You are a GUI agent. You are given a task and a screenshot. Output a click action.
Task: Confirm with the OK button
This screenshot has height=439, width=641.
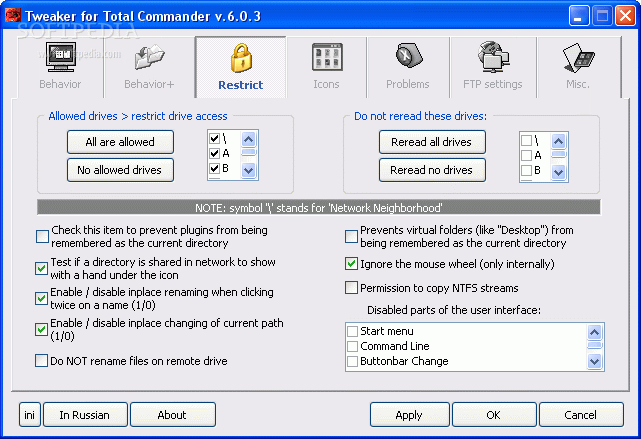494,415
